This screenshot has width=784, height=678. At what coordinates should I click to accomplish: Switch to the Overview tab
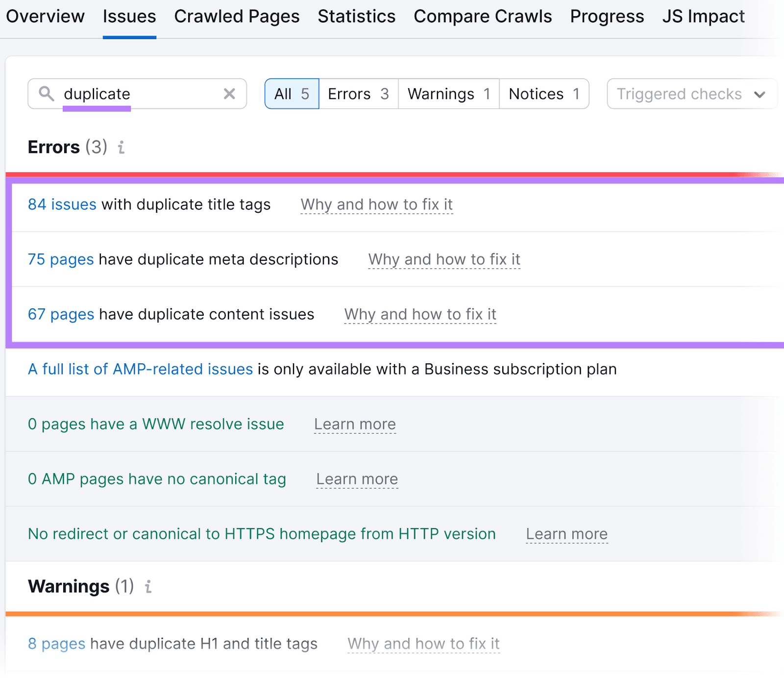45,16
